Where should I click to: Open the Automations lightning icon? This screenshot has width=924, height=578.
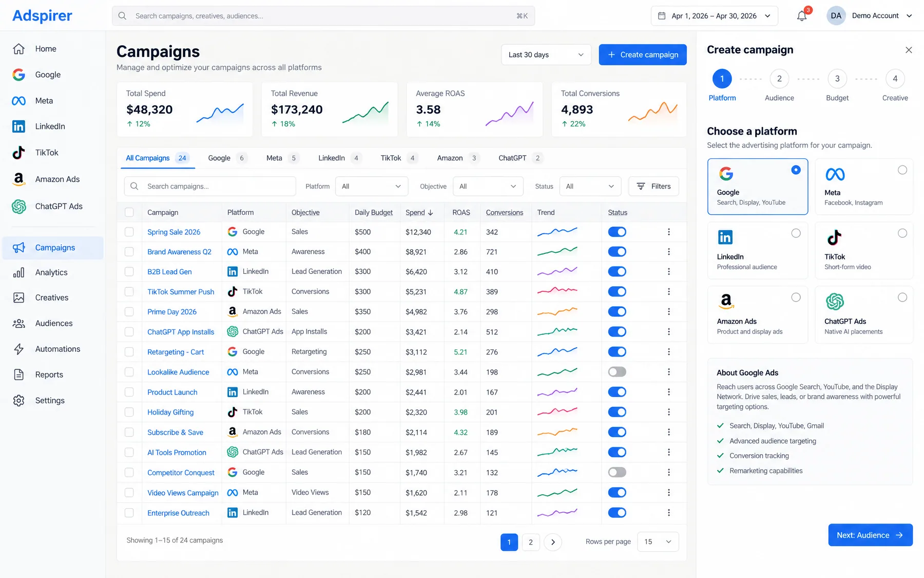pyautogui.click(x=19, y=349)
